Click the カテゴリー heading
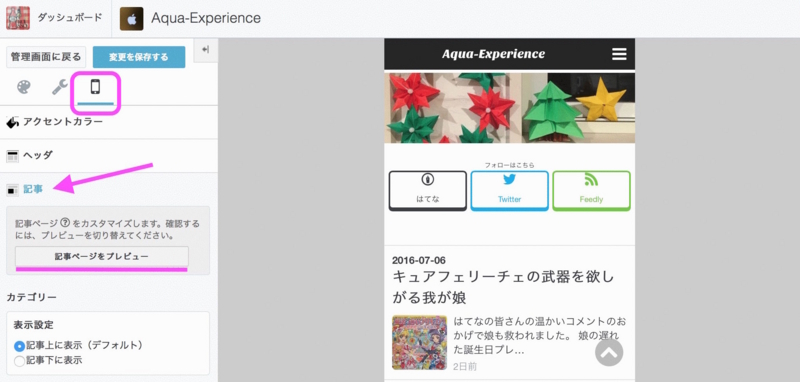800x382 pixels. coord(32,297)
